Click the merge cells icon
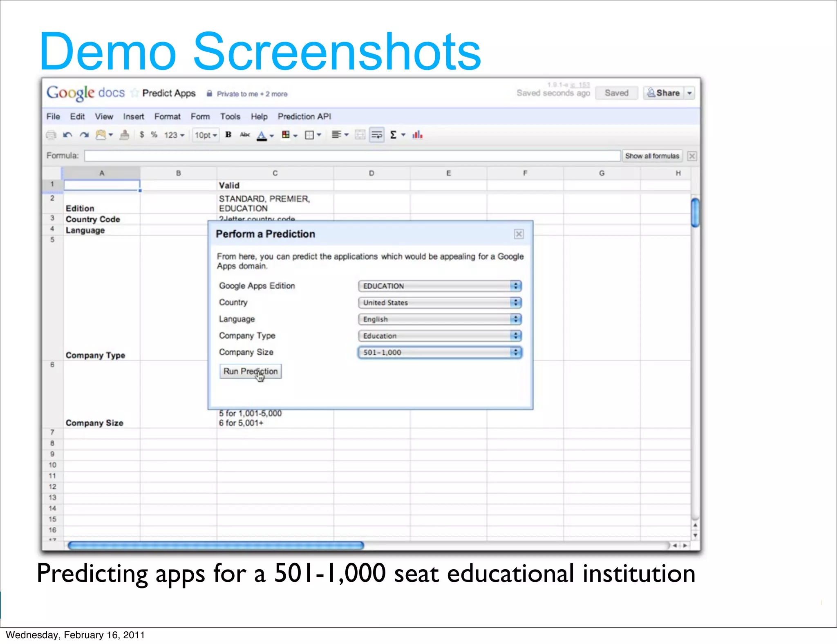This screenshot has height=644, width=837. (360, 135)
